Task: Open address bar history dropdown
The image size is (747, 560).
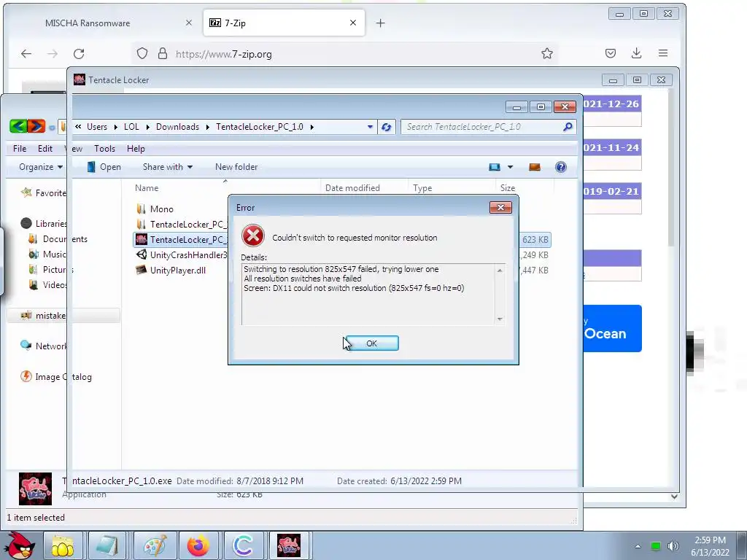Action: [370, 127]
